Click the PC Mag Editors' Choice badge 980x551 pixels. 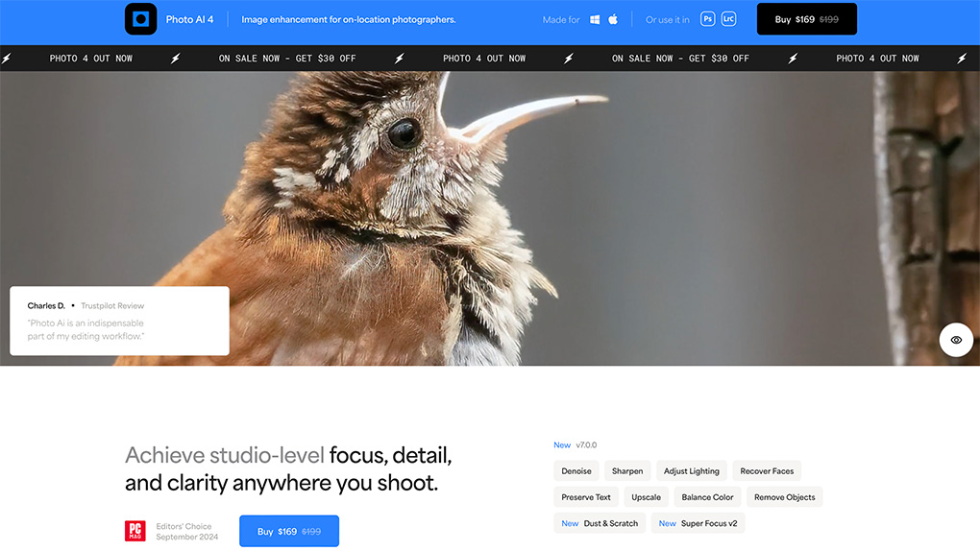(135, 531)
